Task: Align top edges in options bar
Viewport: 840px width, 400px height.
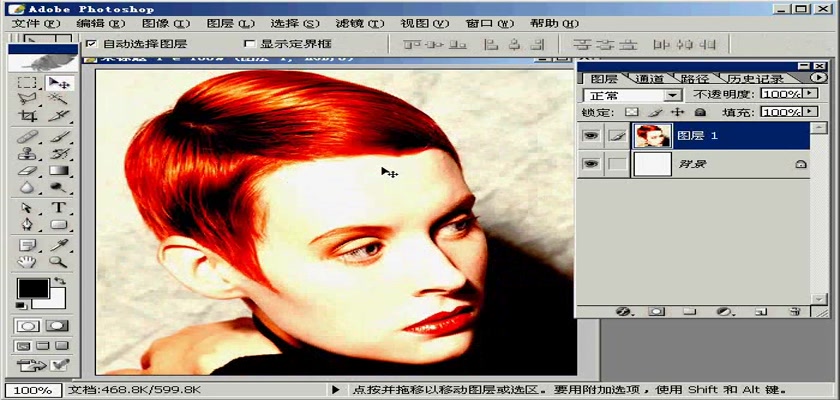Action: pos(411,45)
